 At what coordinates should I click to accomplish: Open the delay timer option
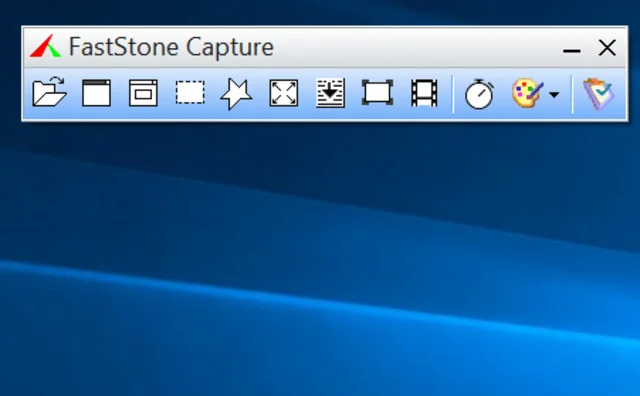coord(479,94)
